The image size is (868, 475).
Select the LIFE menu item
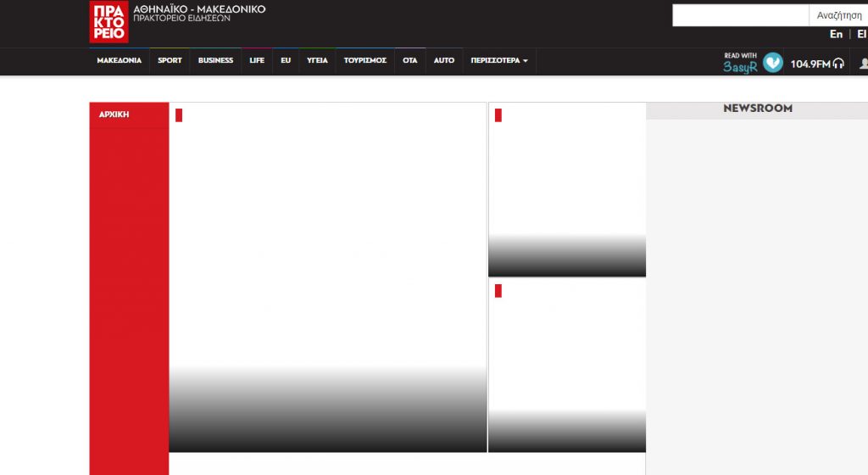257,61
